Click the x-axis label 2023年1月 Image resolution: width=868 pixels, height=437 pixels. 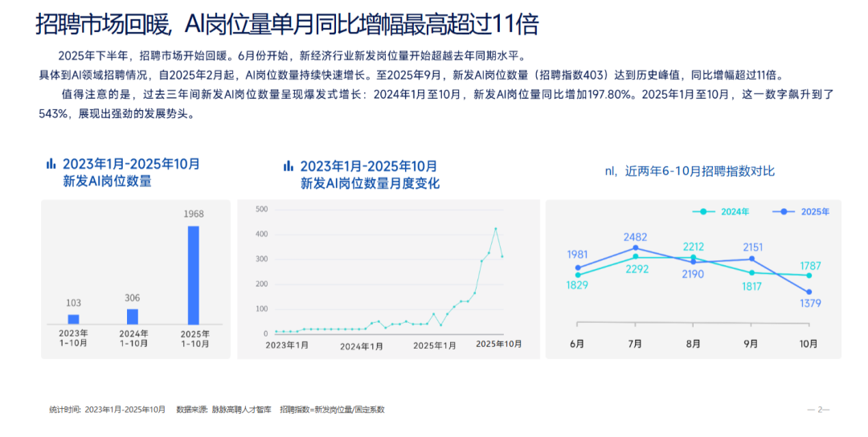point(287,345)
